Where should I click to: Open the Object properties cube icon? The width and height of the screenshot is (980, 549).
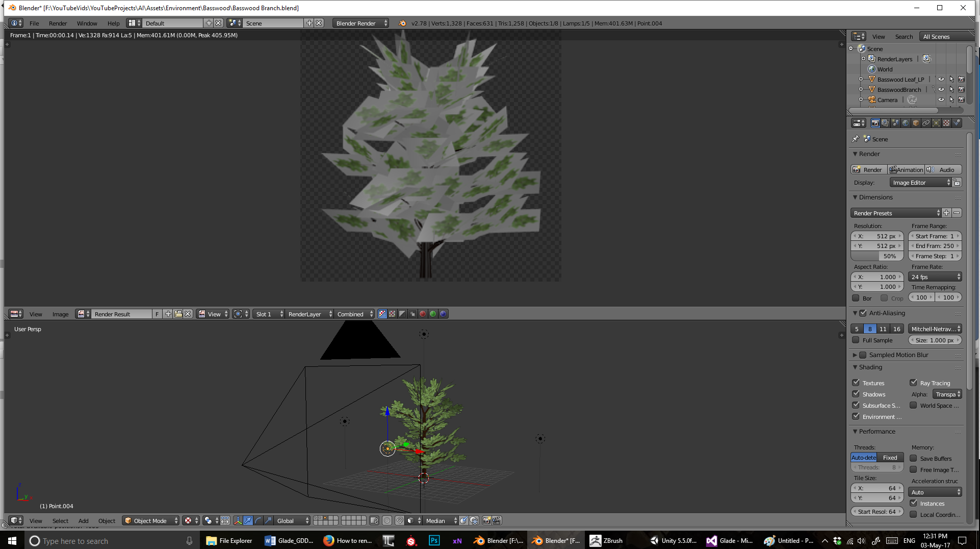(916, 123)
